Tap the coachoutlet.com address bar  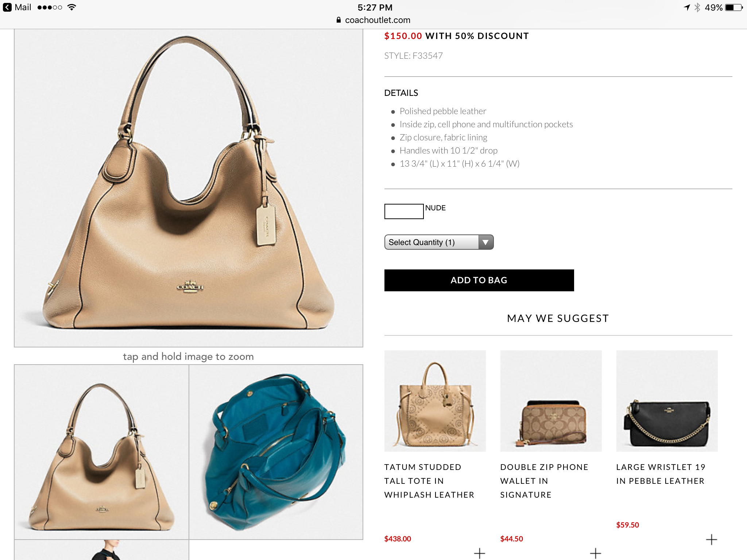373,20
